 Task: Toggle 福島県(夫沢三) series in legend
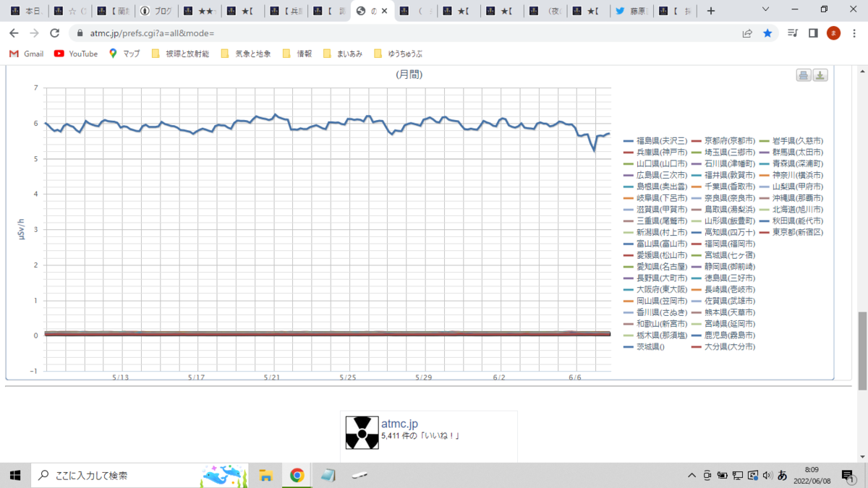click(655, 140)
